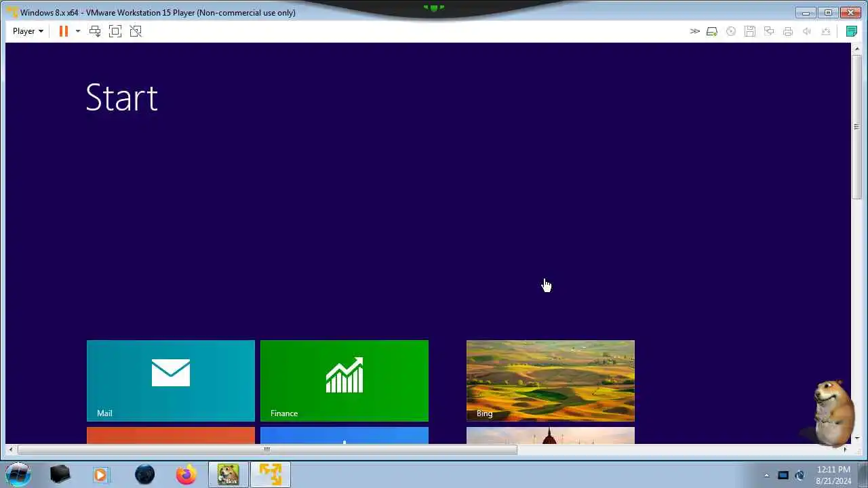Open the Mail tile
Screen dimensions: 868x488
point(171,381)
